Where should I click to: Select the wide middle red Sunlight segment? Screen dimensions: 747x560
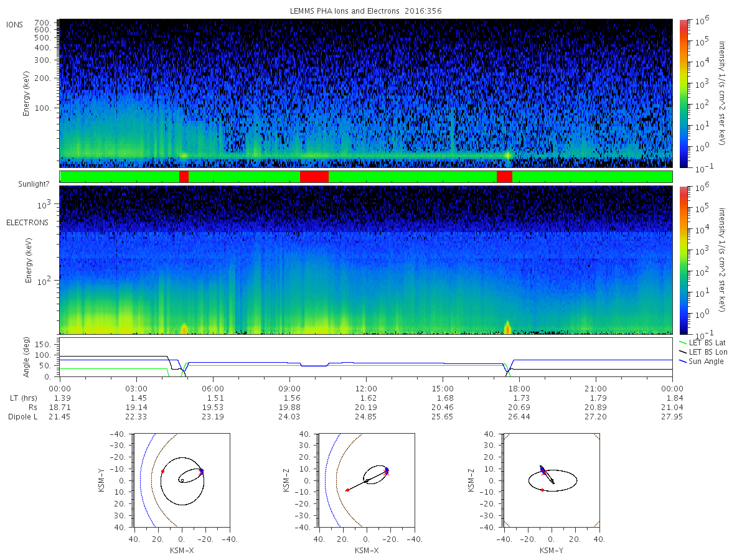pos(314,177)
